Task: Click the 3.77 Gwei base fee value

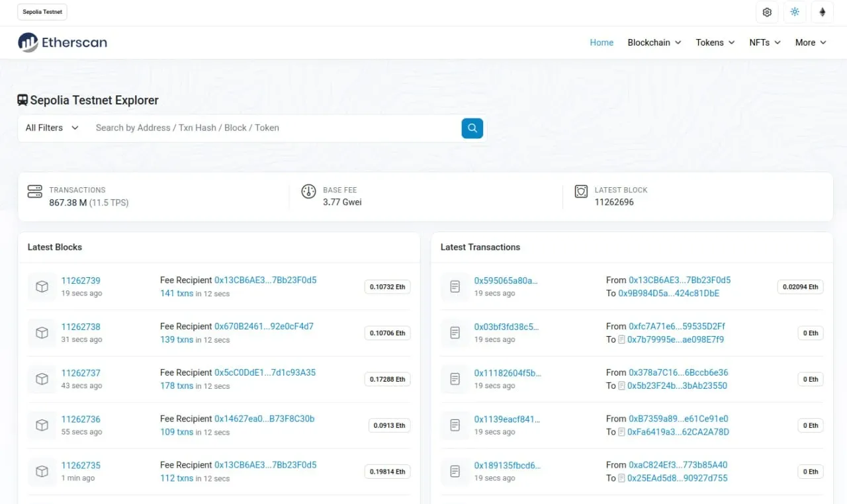Action: click(x=342, y=202)
